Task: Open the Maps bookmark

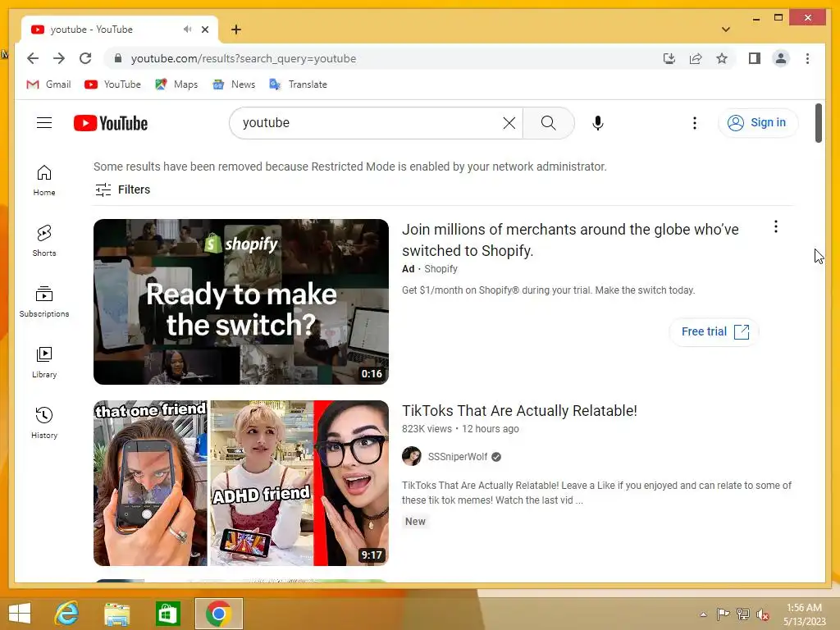Action: click(x=177, y=84)
